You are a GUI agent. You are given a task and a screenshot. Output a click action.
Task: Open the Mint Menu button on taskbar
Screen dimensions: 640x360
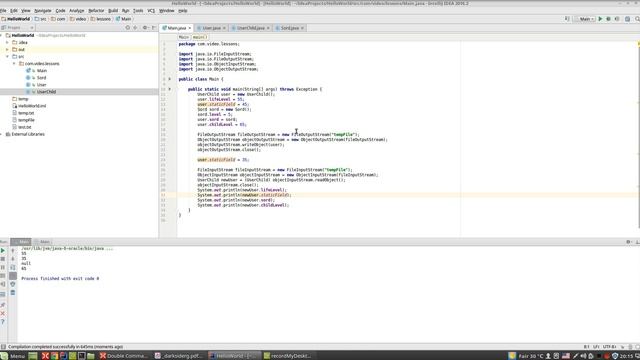(x=13, y=356)
